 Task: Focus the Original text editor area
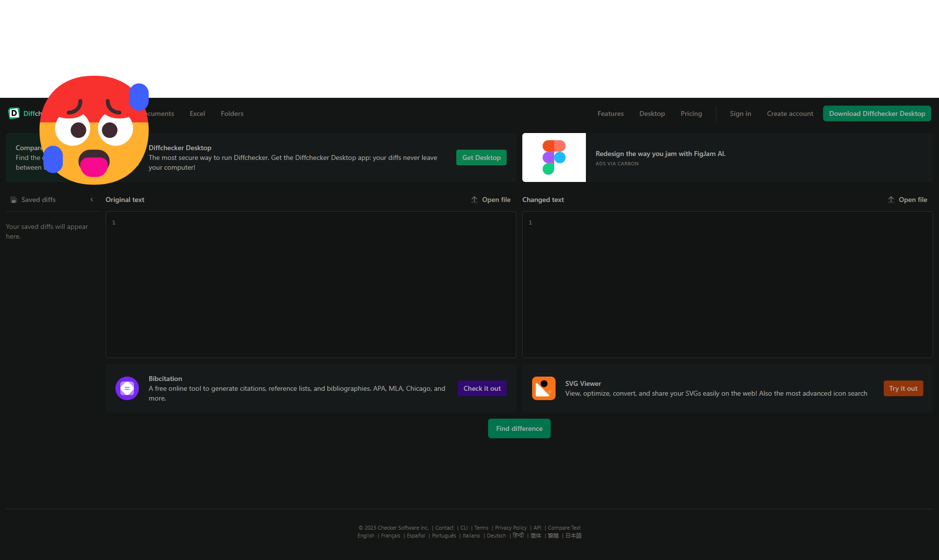tap(311, 285)
